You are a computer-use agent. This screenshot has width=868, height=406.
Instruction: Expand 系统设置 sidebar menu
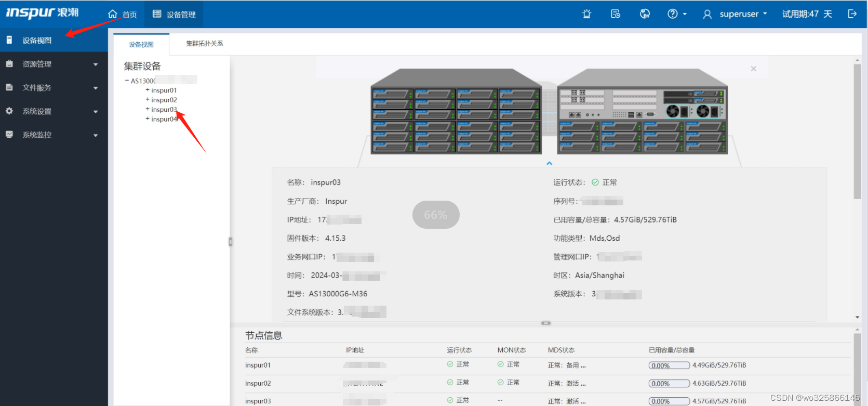point(54,111)
